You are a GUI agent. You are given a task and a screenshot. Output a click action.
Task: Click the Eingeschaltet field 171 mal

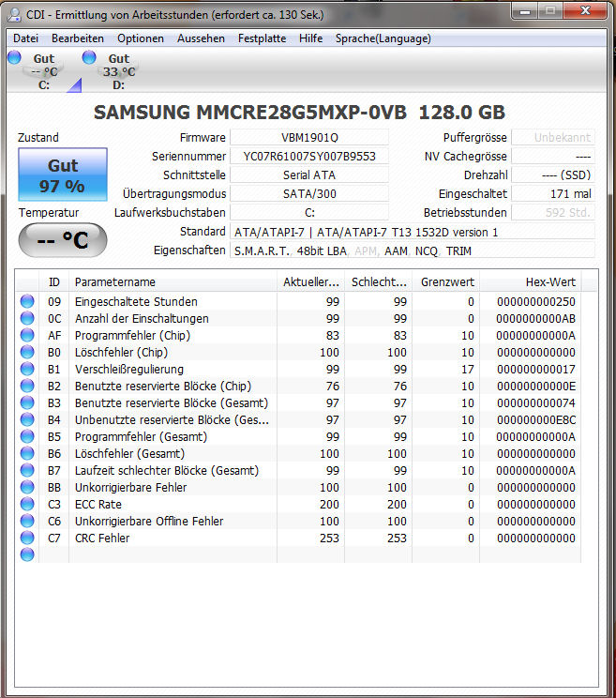pos(553,193)
